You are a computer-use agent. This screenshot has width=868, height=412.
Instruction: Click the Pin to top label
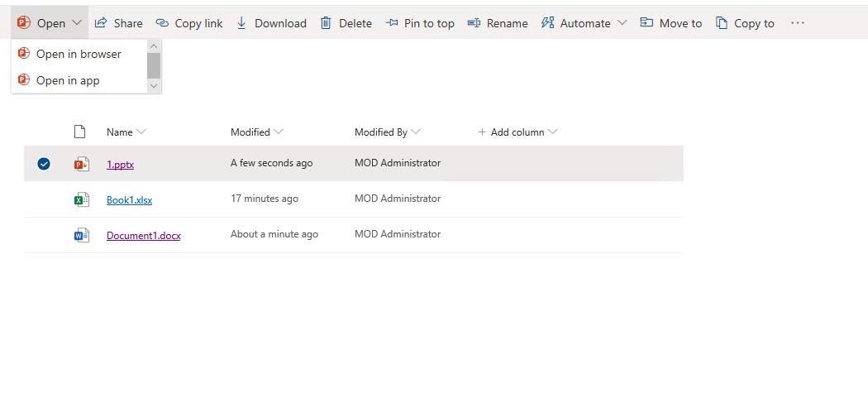(430, 23)
